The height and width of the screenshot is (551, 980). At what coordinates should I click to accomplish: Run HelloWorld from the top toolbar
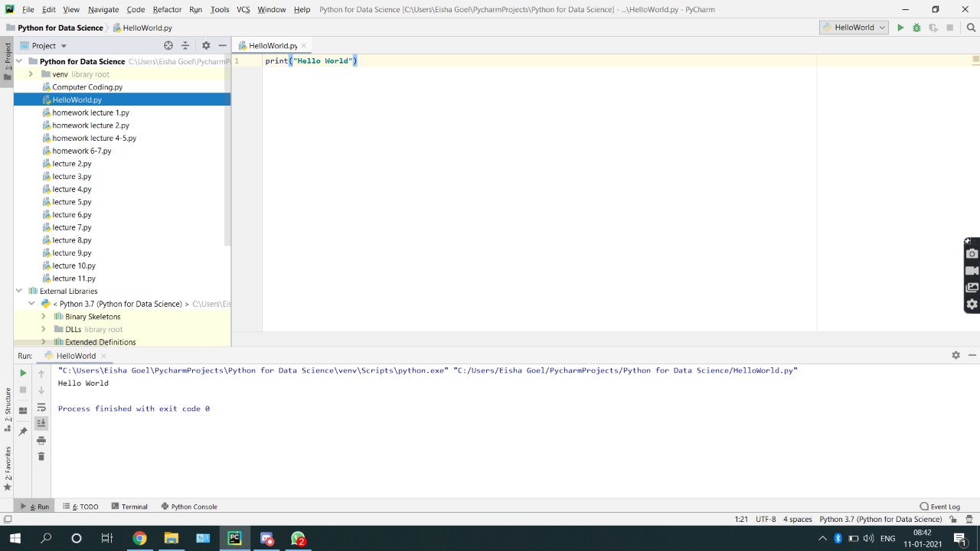pos(900,28)
